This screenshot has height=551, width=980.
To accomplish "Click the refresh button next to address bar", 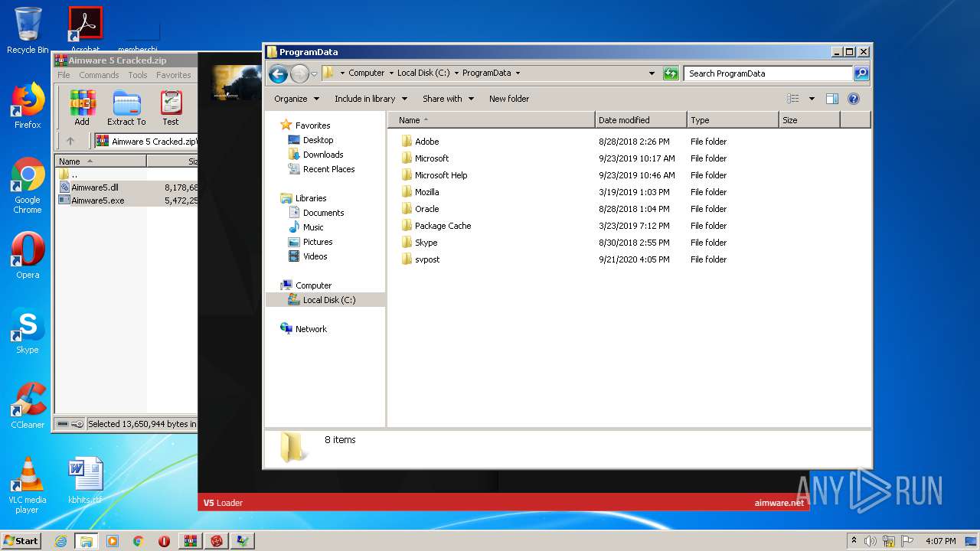I will (671, 73).
